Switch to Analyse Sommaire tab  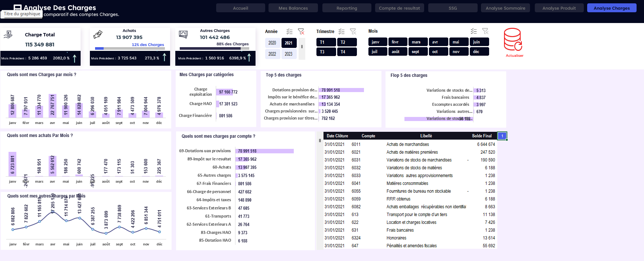(x=505, y=8)
